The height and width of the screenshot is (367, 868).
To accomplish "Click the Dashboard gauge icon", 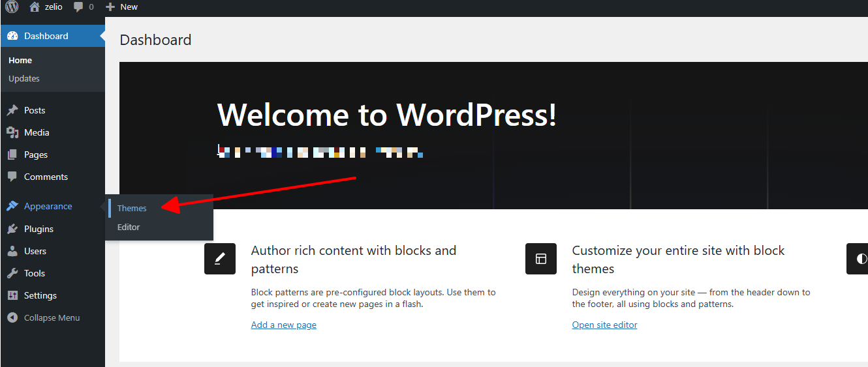I will coord(12,36).
